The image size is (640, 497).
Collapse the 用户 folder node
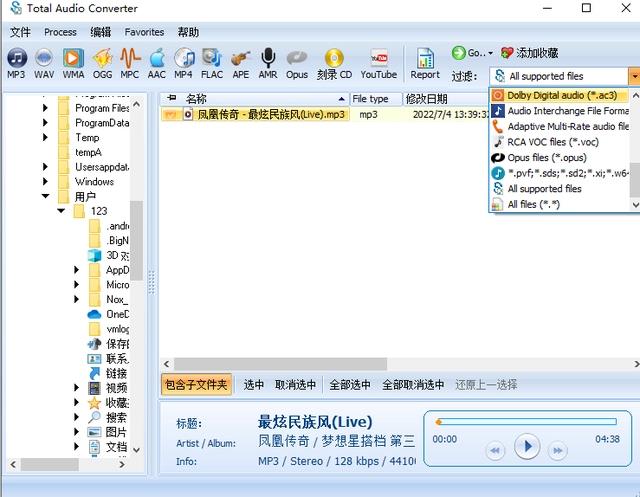click(x=45, y=196)
